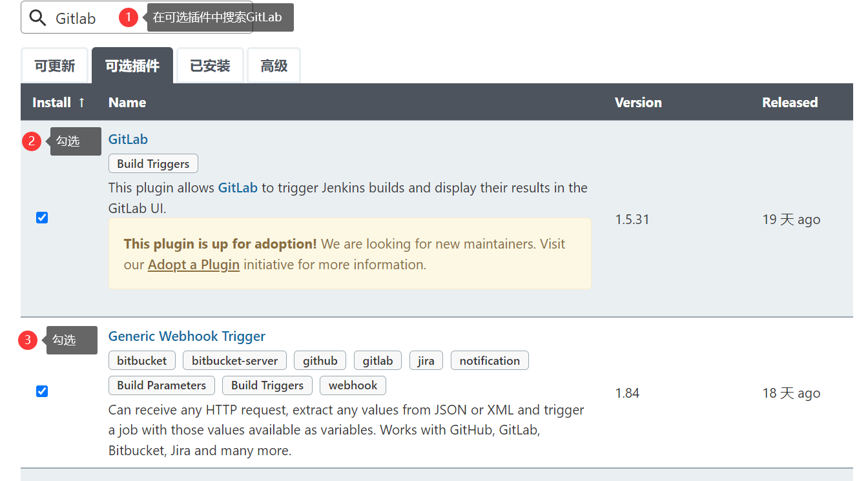Click the sort arrow next to Install
This screenshot has width=868, height=481.
coord(81,102)
